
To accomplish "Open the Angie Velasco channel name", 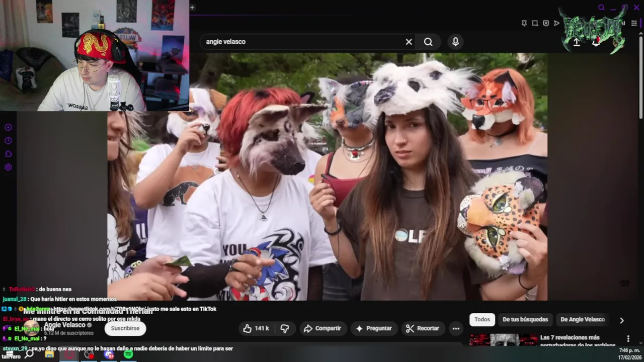I will (64, 325).
